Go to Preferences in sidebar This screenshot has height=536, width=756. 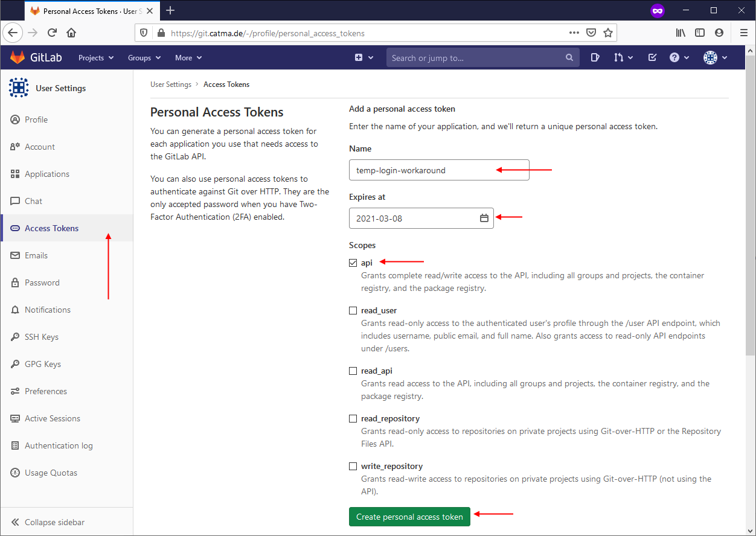[66, 391]
